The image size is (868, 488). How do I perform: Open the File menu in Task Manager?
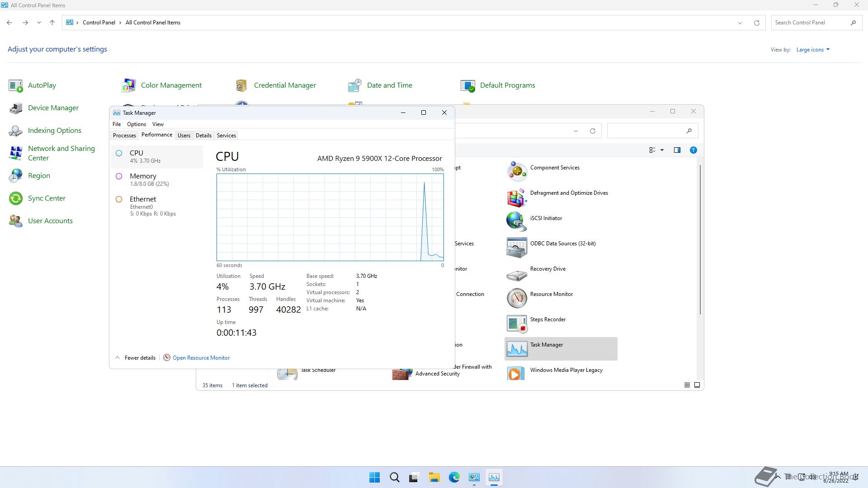click(x=117, y=124)
